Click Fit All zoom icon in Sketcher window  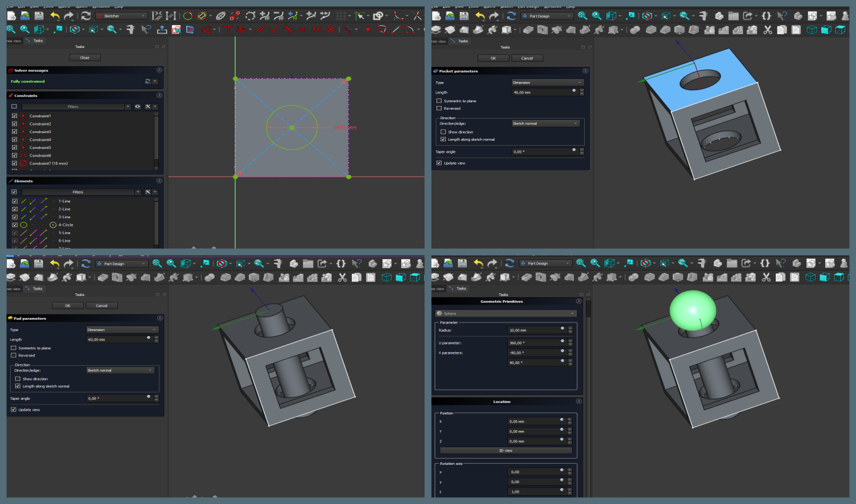point(11,29)
